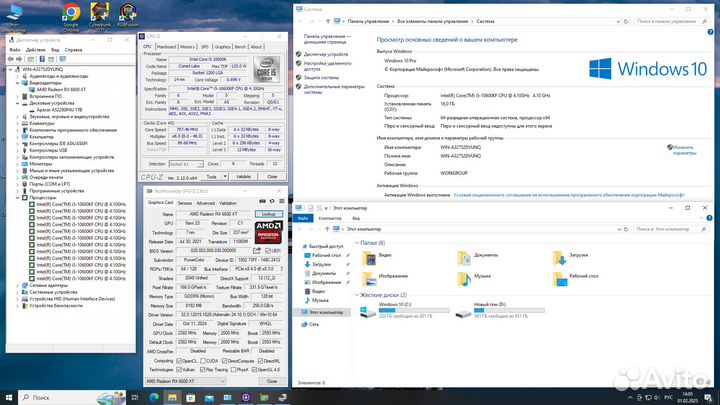Viewport: 720px width, 405px height.
Task: Toggle CUDA checkbox in GPU-Z
Action: (x=203, y=361)
